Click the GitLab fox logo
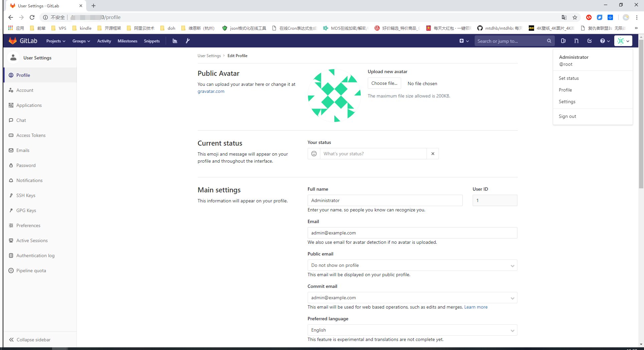 [12, 40]
